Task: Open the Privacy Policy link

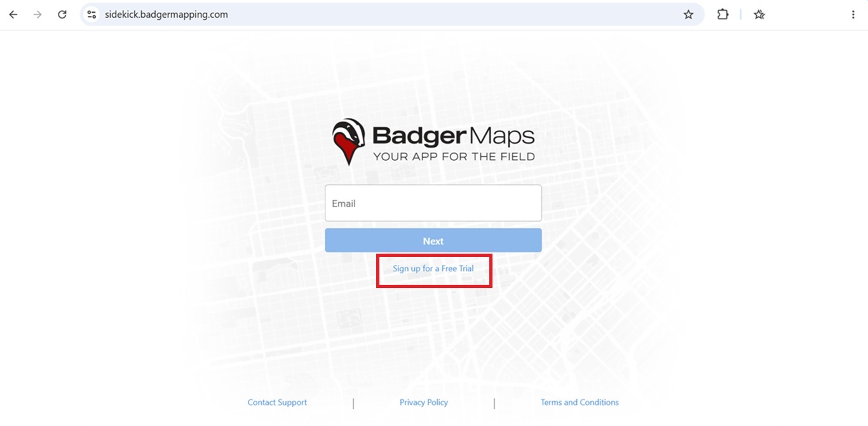Action: [424, 402]
